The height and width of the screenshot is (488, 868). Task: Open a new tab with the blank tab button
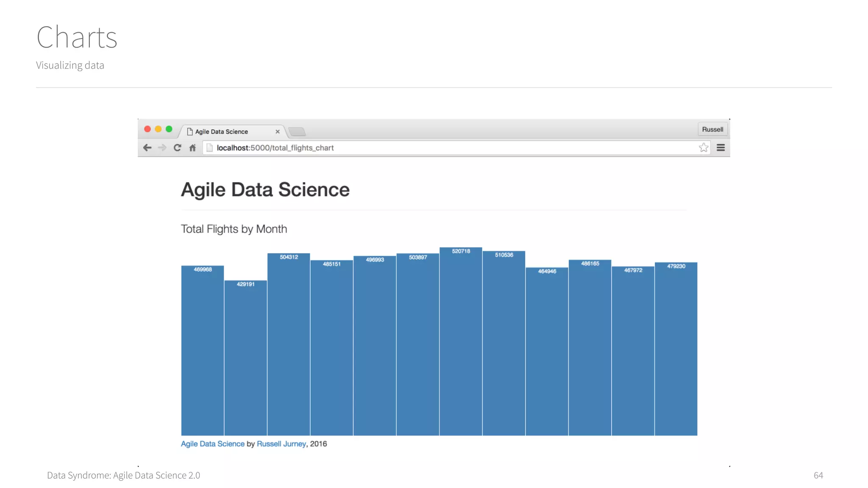pyautogui.click(x=297, y=132)
